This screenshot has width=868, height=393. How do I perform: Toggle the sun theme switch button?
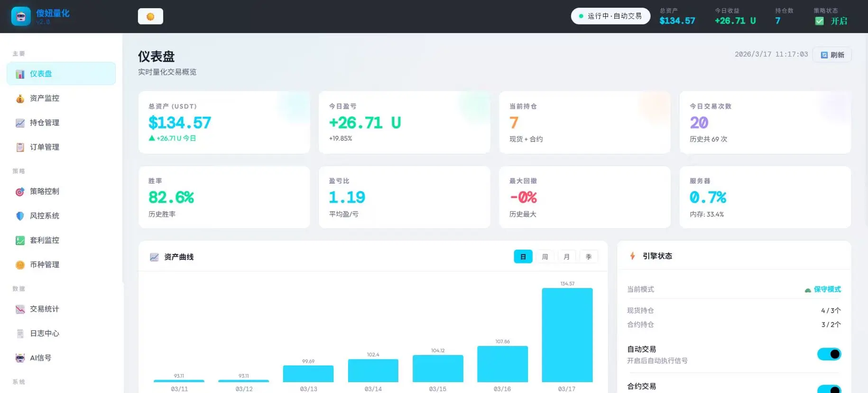coord(150,17)
